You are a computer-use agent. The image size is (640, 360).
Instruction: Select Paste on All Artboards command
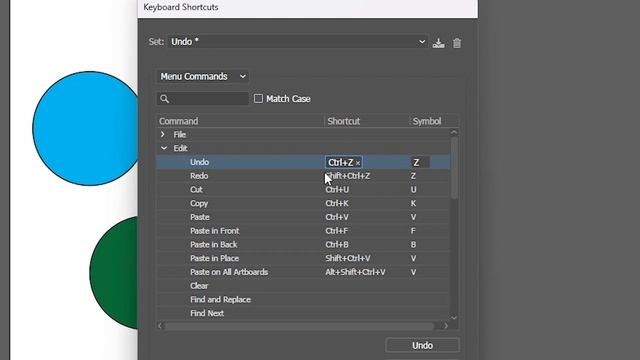303,272
